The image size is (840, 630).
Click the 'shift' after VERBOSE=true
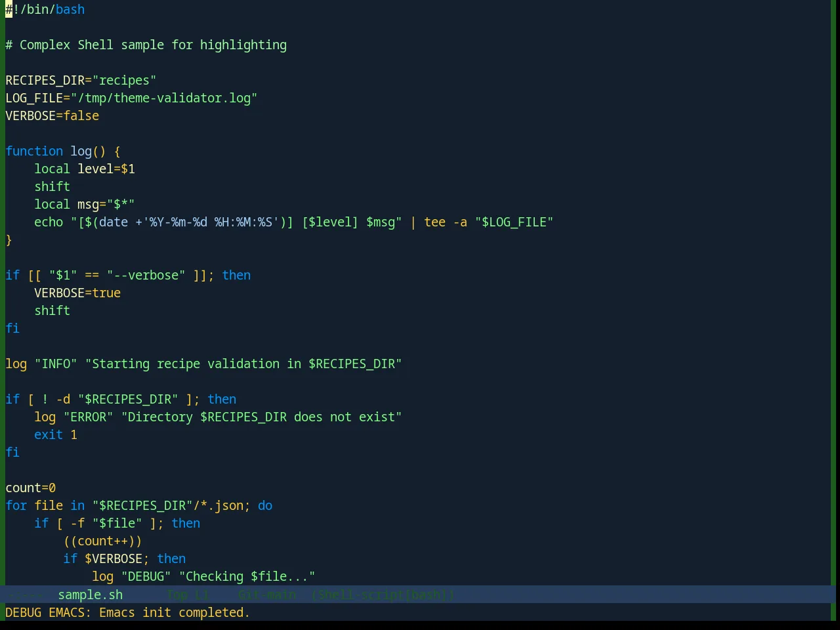pos(52,310)
